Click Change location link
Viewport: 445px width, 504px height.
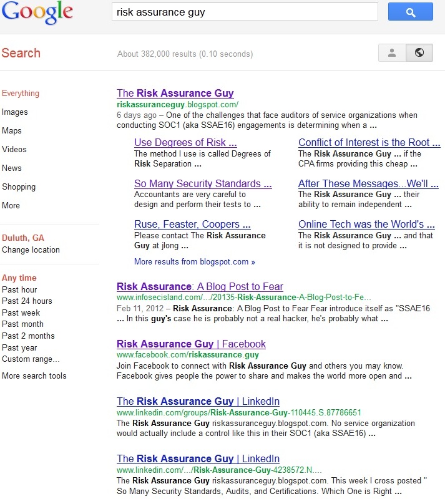31,250
